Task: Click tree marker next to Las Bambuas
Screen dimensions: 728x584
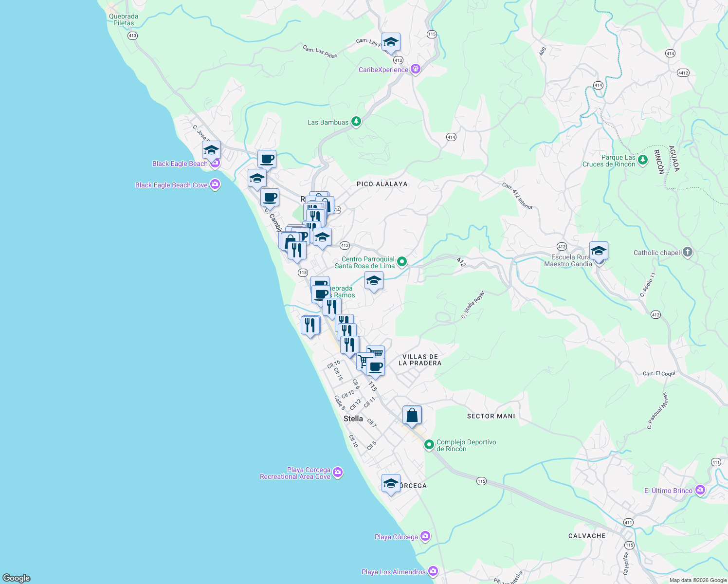Action: coord(356,122)
